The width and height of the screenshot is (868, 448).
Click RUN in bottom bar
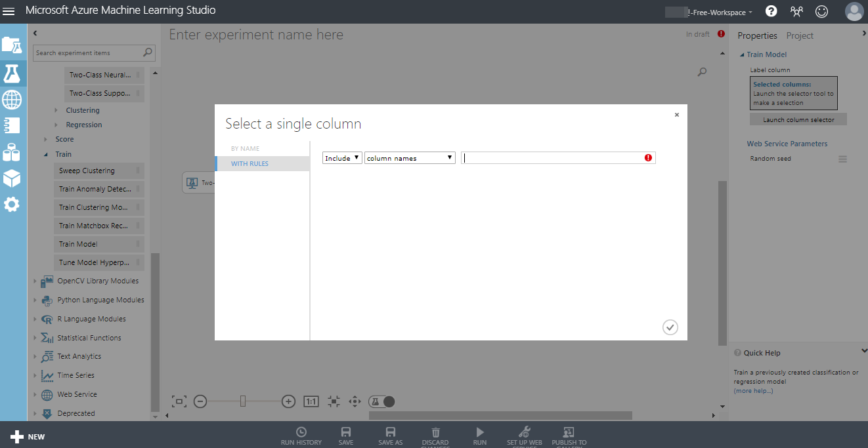click(x=480, y=436)
